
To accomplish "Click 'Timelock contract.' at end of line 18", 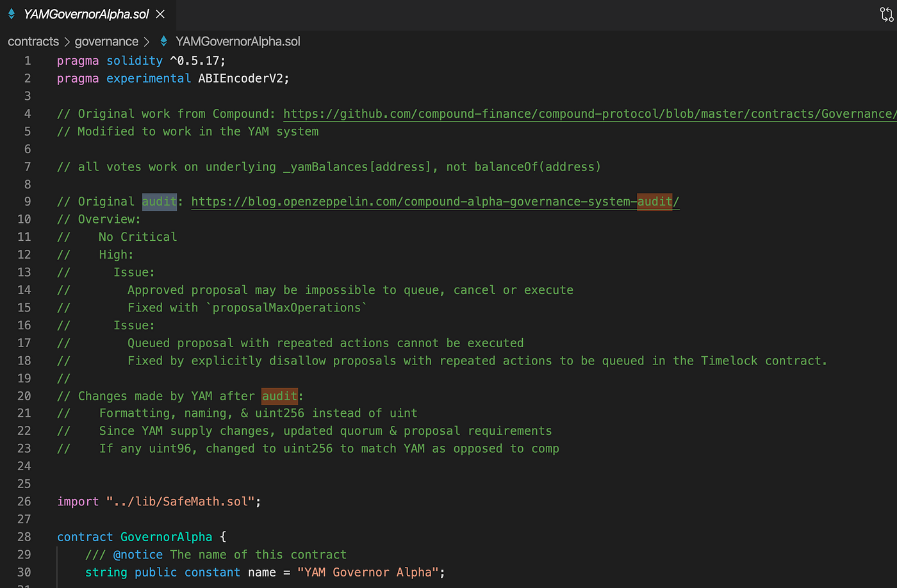I will point(764,361).
